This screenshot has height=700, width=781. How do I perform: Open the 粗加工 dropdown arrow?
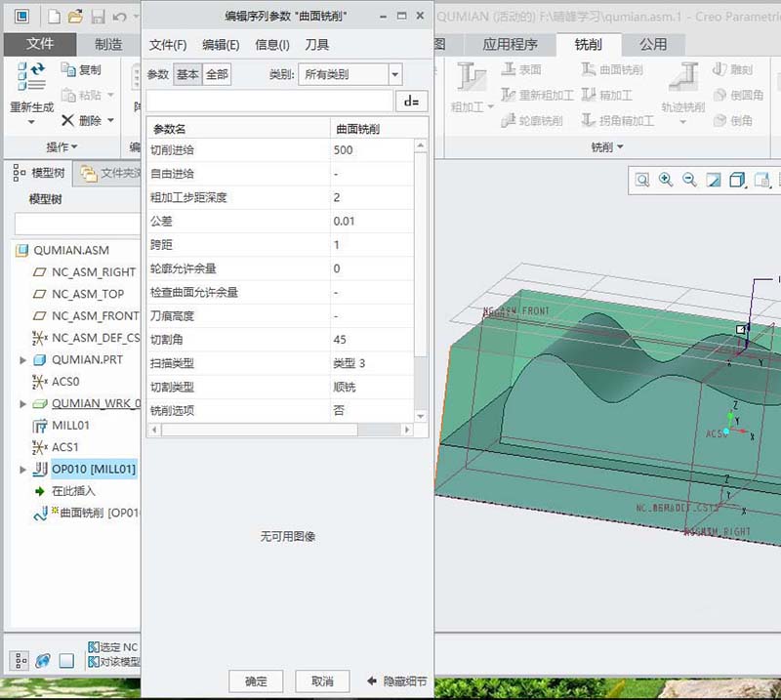[x=491, y=106]
